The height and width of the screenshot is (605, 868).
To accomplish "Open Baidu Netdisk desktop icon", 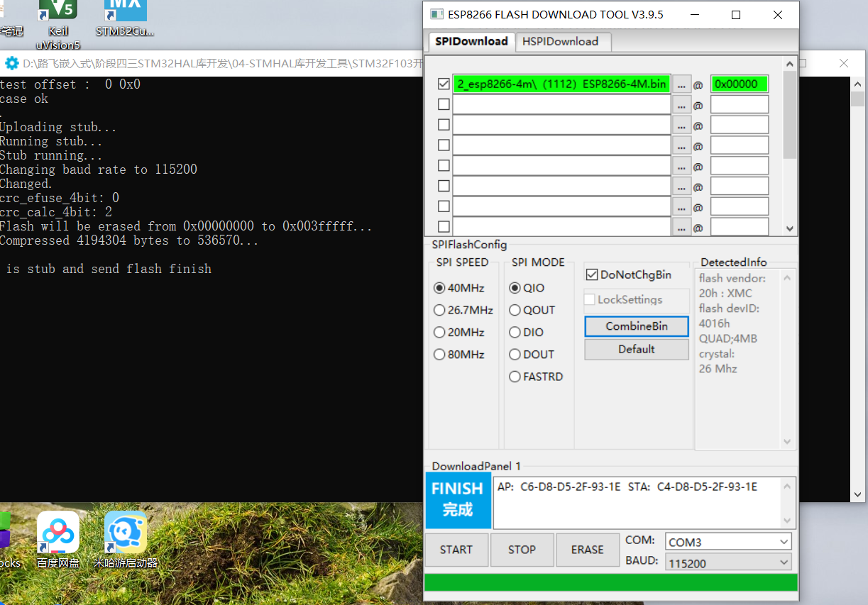I will pos(58,540).
